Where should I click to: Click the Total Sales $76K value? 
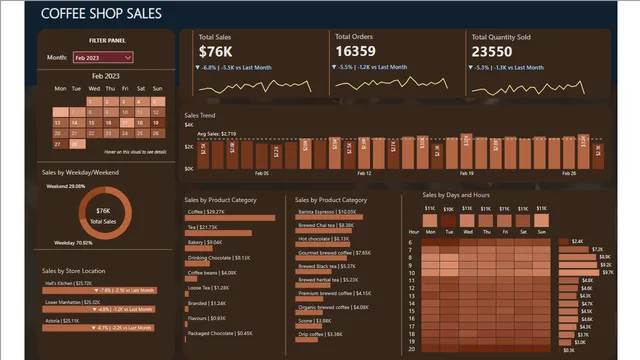(216, 52)
